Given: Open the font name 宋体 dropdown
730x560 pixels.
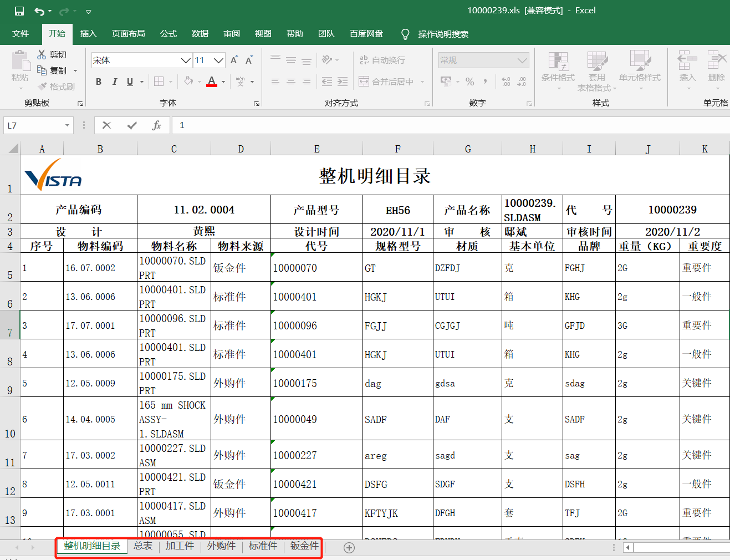Looking at the screenshot, I should click(186, 60).
